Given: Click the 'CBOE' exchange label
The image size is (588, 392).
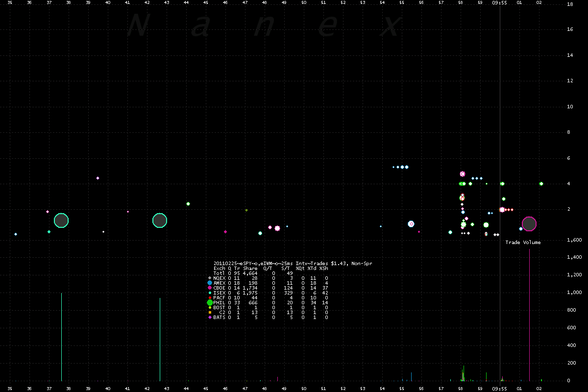Looking at the screenshot, I should (220, 288).
